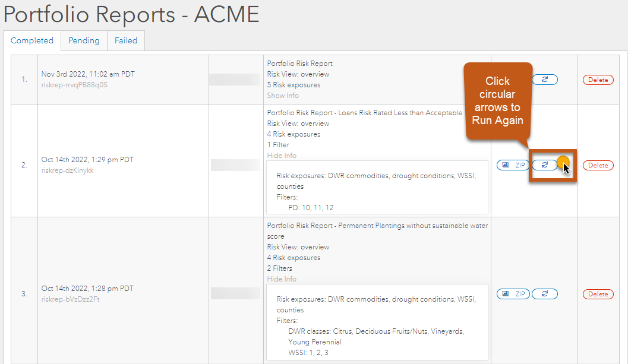Delete report riskrep-bVzDzz2Ft
The width and height of the screenshot is (628, 364).
coord(598,294)
